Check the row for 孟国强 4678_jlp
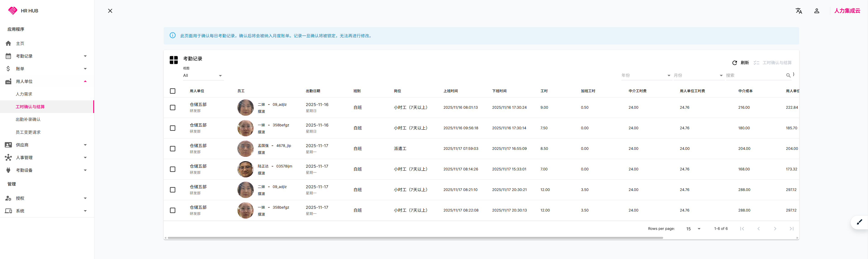The width and height of the screenshot is (868, 259). tap(172, 149)
